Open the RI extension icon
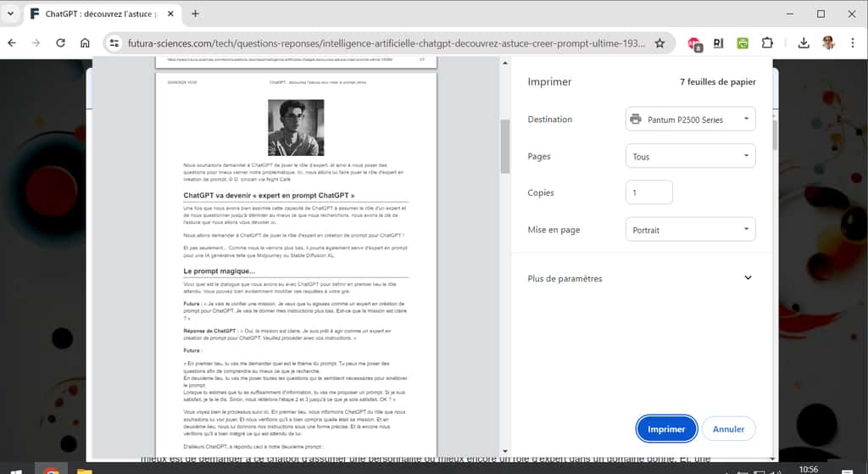The height and width of the screenshot is (474, 868). (x=719, y=43)
